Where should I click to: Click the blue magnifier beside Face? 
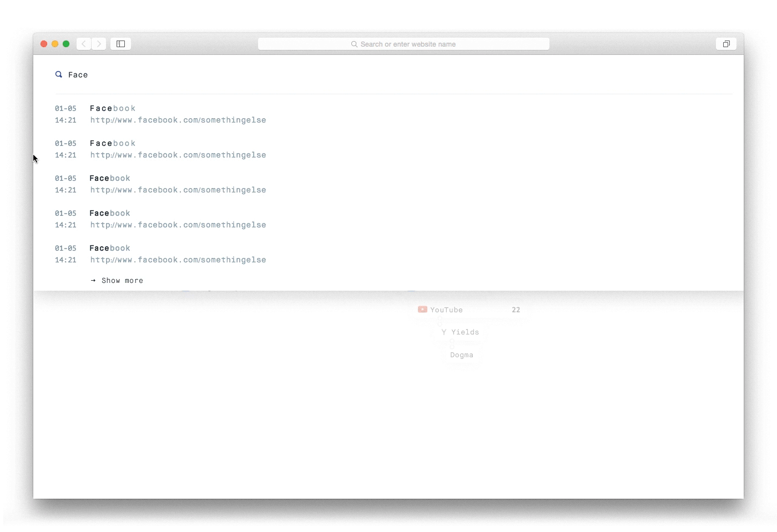click(x=59, y=74)
